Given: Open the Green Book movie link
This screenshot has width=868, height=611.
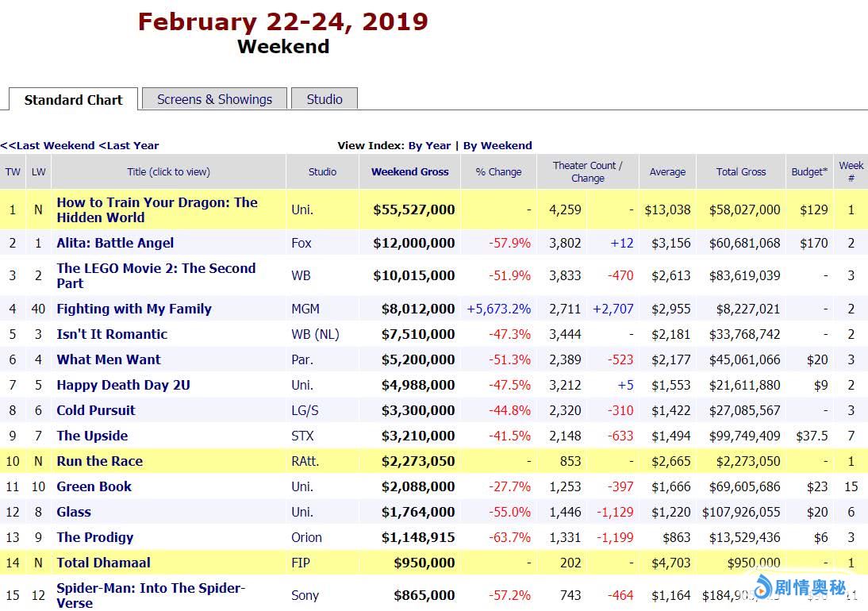Looking at the screenshot, I should click(x=94, y=486).
